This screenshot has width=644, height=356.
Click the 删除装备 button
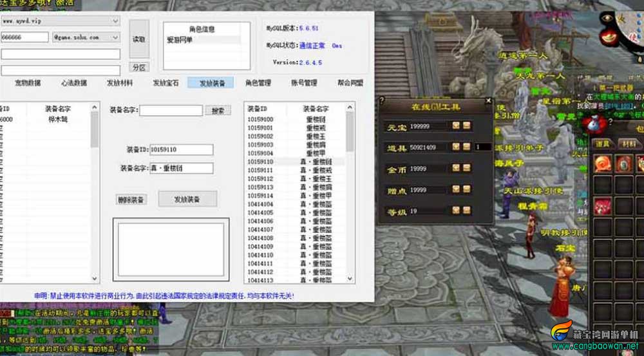click(131, 200)
